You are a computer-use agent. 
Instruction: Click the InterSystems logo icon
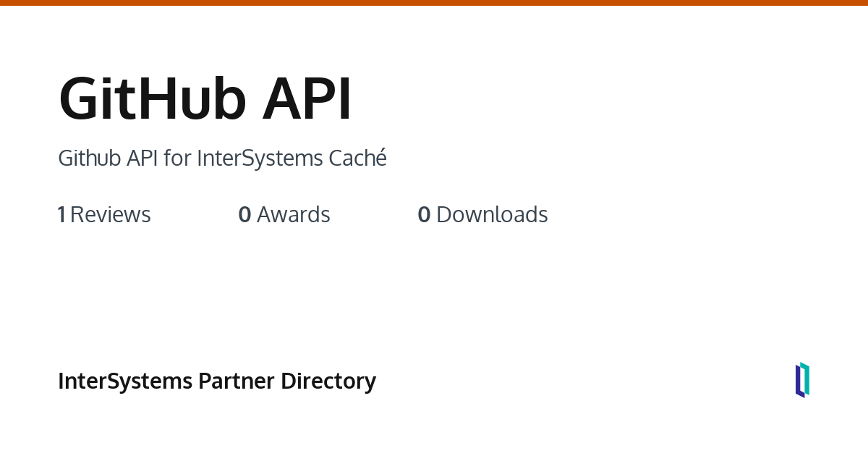click(x=802, y=380)
